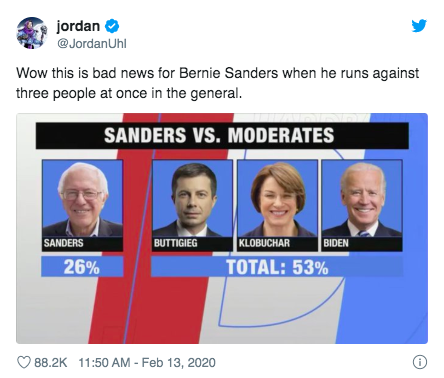Click the Biden portrait in the image
The width and height of the screenshot is (444, 378).
362,198
